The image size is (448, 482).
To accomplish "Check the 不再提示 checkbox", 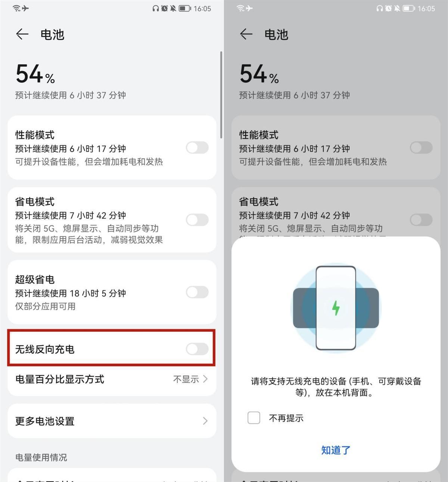I will tap(254, 418).
